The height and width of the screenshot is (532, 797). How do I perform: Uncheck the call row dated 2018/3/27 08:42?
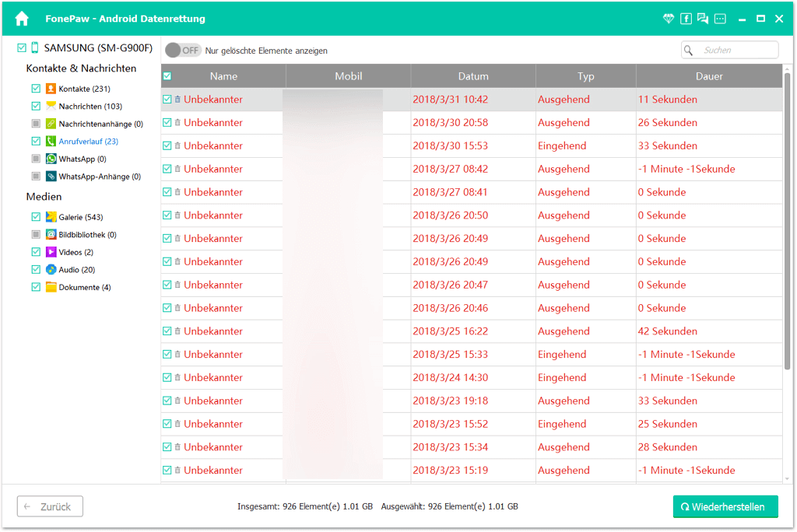click(x=167, y=169)
